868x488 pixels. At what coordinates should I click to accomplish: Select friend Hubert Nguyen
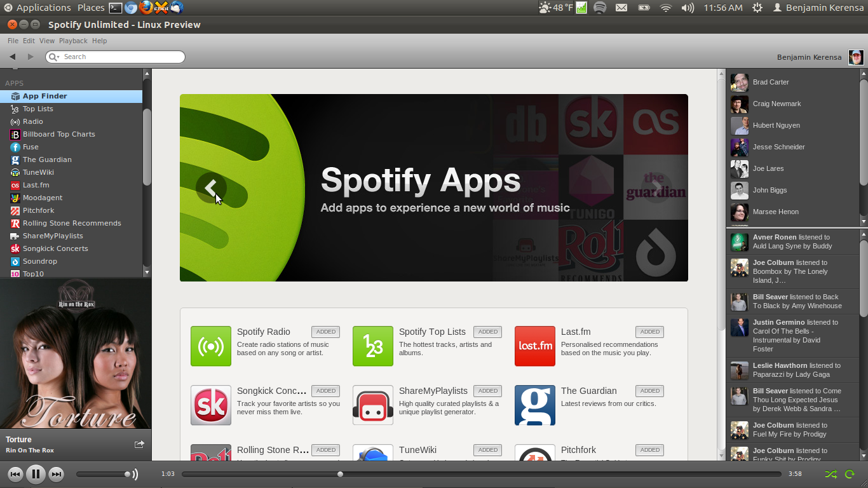click(x=792, y=125)
